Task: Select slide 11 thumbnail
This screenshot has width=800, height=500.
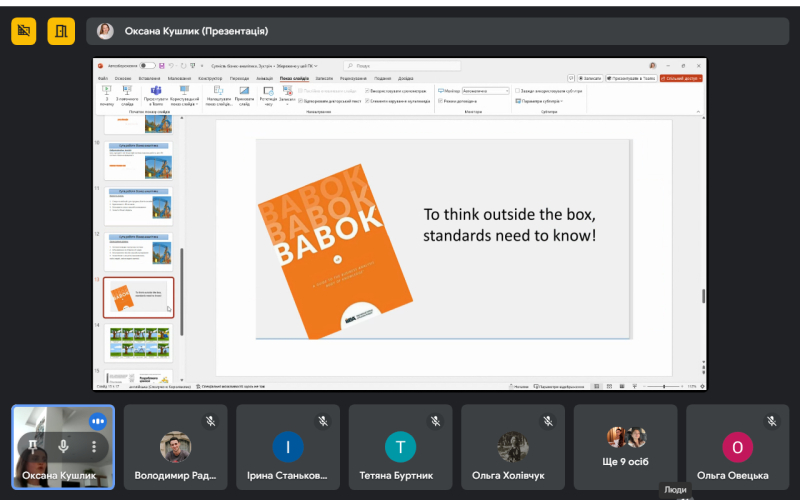Action: [138, 206]
